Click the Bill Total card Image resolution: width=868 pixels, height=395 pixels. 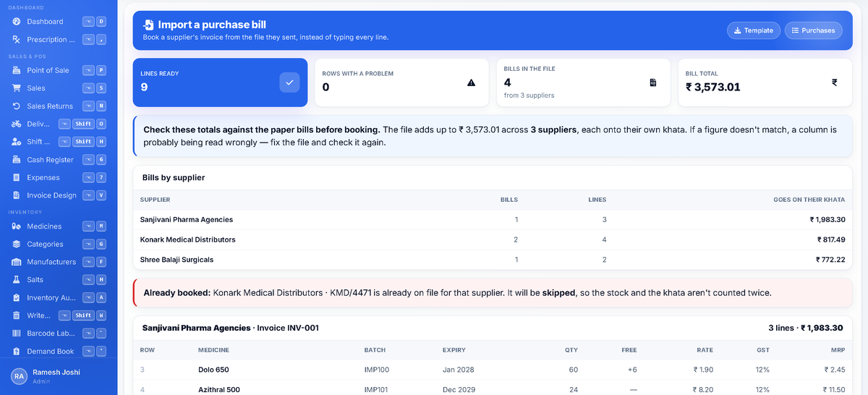765,82
